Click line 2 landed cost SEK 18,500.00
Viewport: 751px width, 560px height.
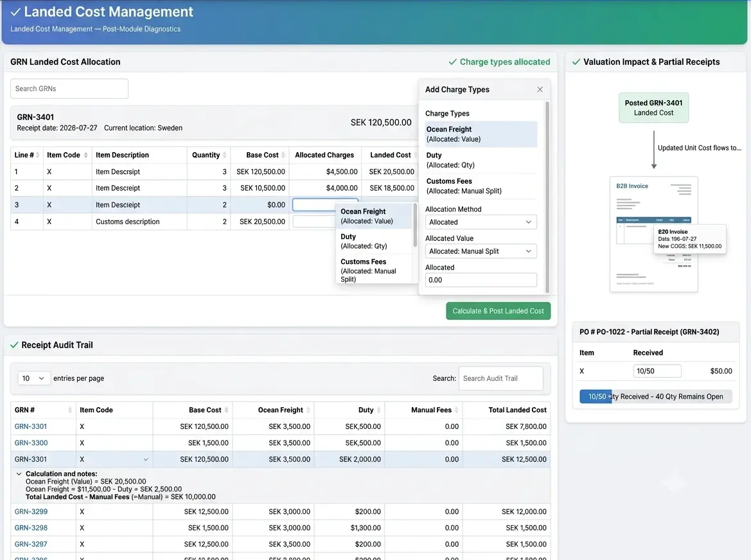392,188
